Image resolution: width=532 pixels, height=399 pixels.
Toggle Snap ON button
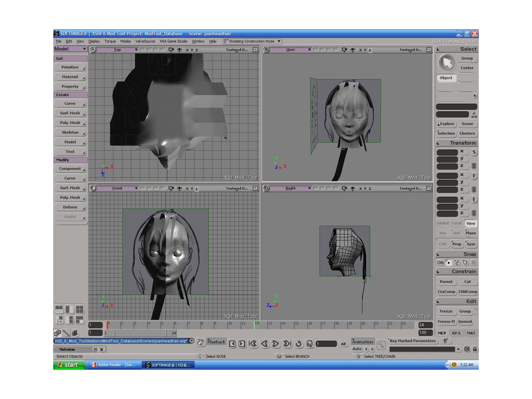tap(440, 263)
